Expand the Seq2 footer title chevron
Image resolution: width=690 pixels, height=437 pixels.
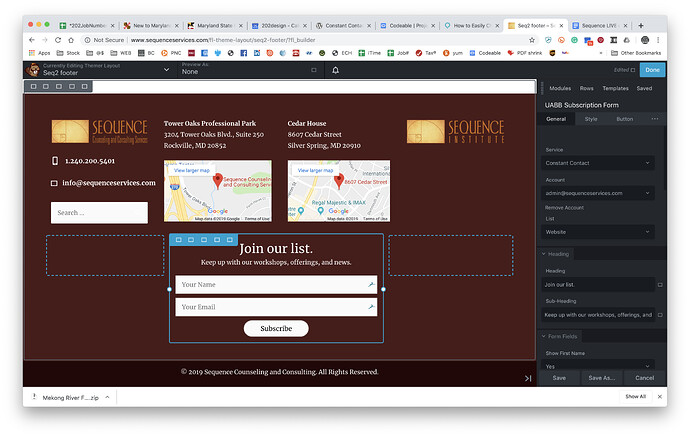tap(166, 70)
